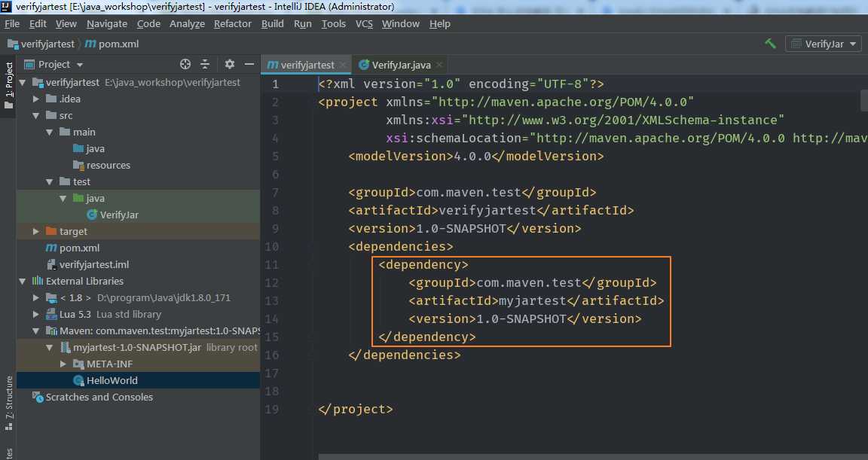The height and width of the screenshot is (460, 868).
Task: Click verifyjartest breadcrumb in navigation bar
Action: 41,44
